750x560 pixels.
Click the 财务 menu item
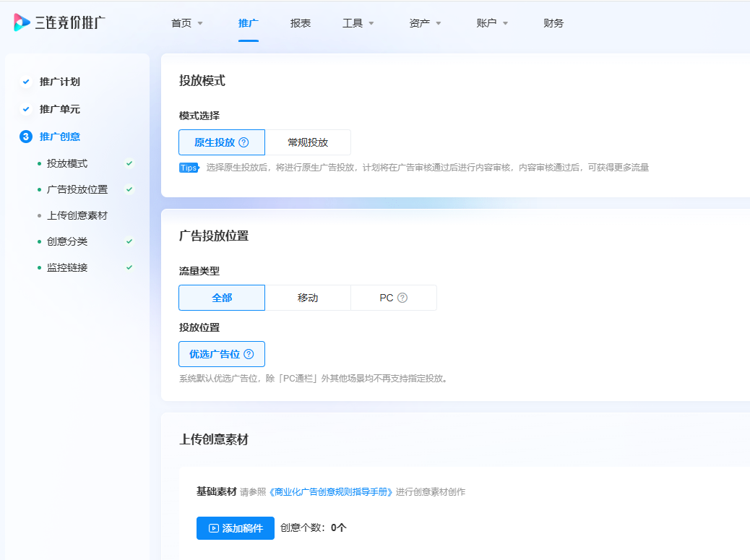coord(553,22)
